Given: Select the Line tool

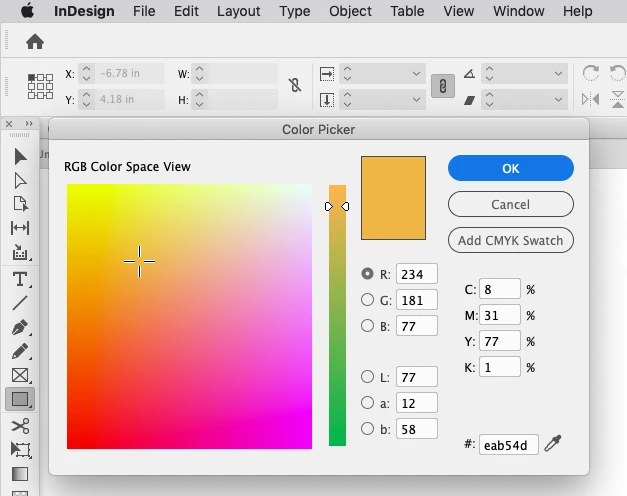Looking at the screenshot, I should [x=20, y=303].
